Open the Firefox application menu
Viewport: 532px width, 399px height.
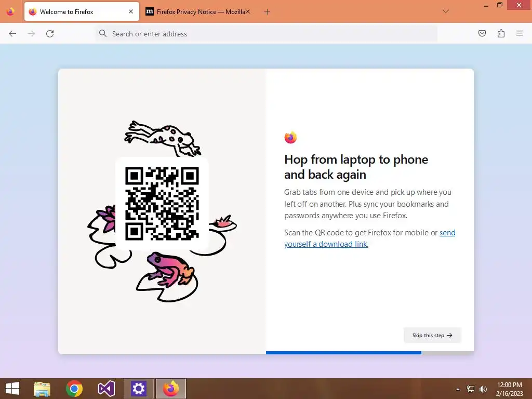point(520,33)
